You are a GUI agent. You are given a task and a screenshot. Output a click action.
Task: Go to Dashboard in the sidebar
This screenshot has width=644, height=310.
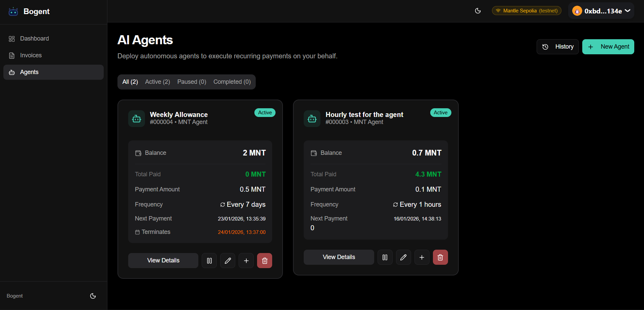coord(34,39)
